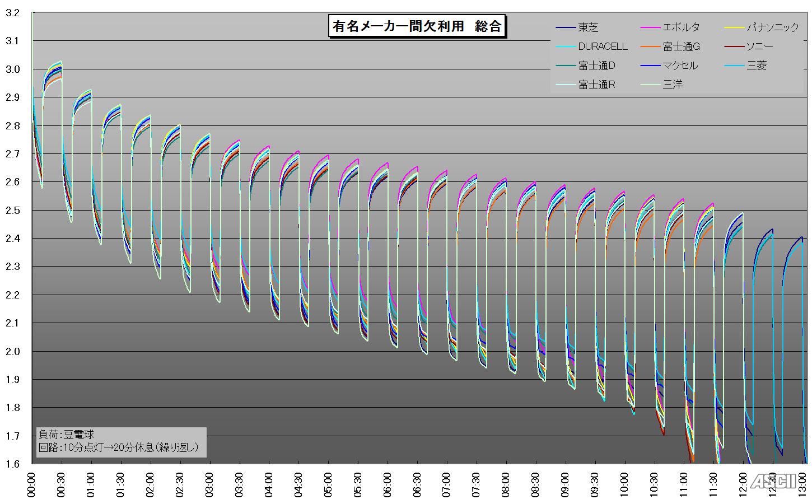The image size is (812, 504).
Task: Click the 2.1 voltage axis label
Action: point(12,323)
